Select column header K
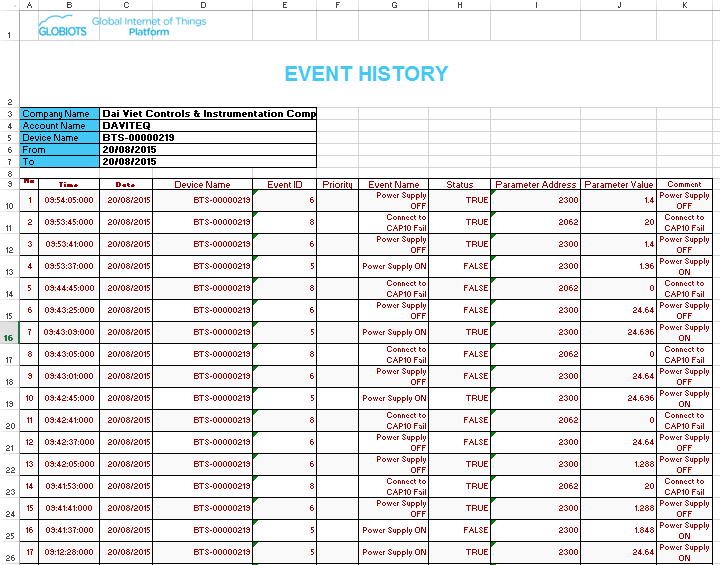720x565 pixels. tap(684, 5)
